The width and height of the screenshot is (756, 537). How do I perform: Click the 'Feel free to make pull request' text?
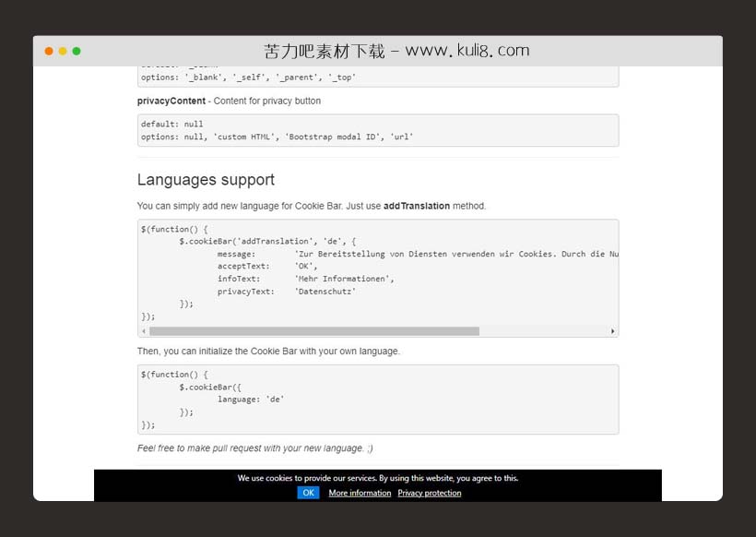pos(254,448)
